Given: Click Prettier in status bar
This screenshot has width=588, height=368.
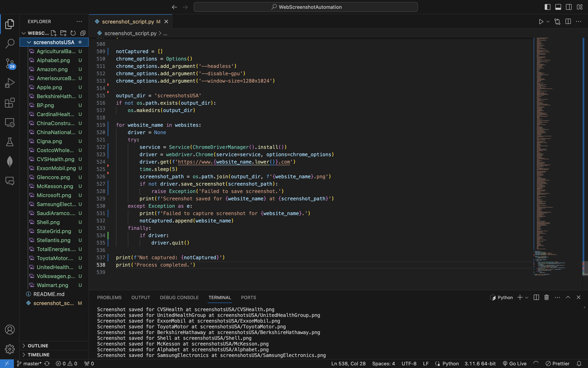Looking at the screenshot, I should point(558,364).
